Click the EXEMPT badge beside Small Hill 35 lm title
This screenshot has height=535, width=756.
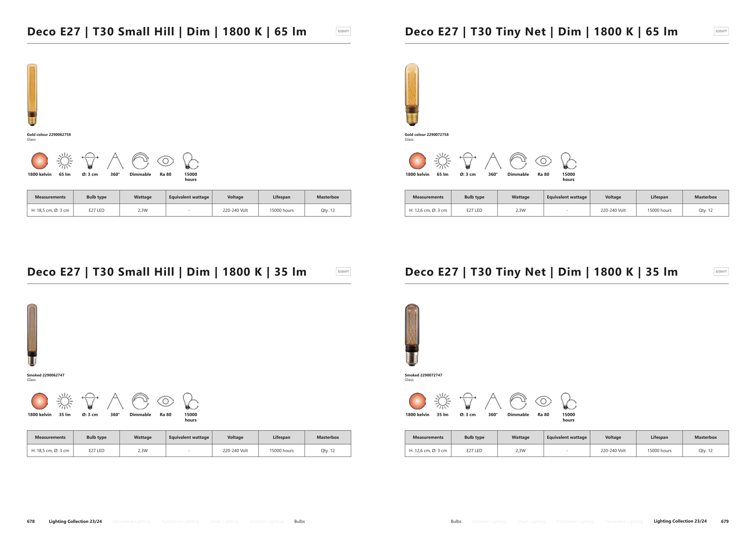[x=343, y=271]
